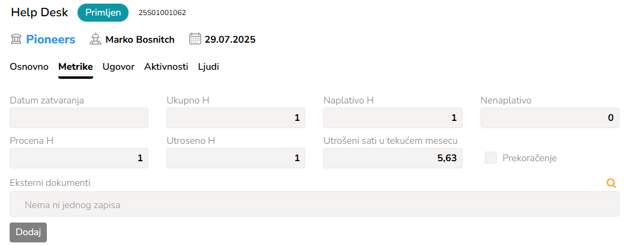Click the Ukupno H field
Viewport: 644px width, 246px height.
(235, 118)
